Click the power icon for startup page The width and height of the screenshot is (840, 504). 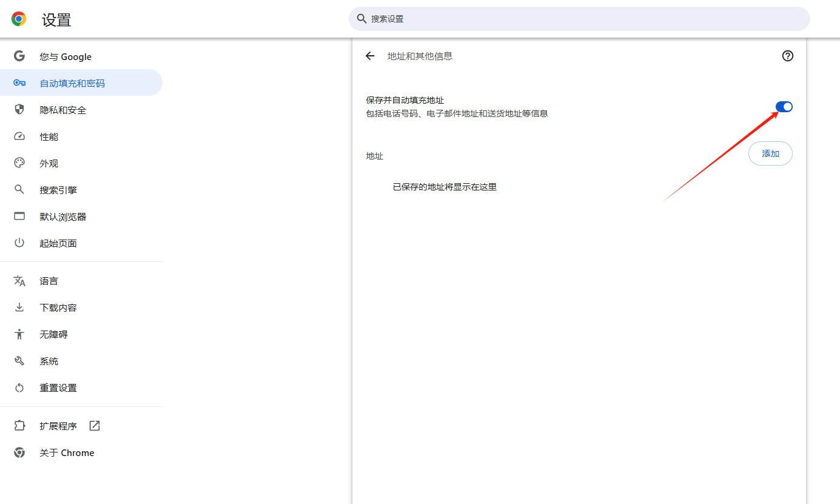tap(19, 243)
